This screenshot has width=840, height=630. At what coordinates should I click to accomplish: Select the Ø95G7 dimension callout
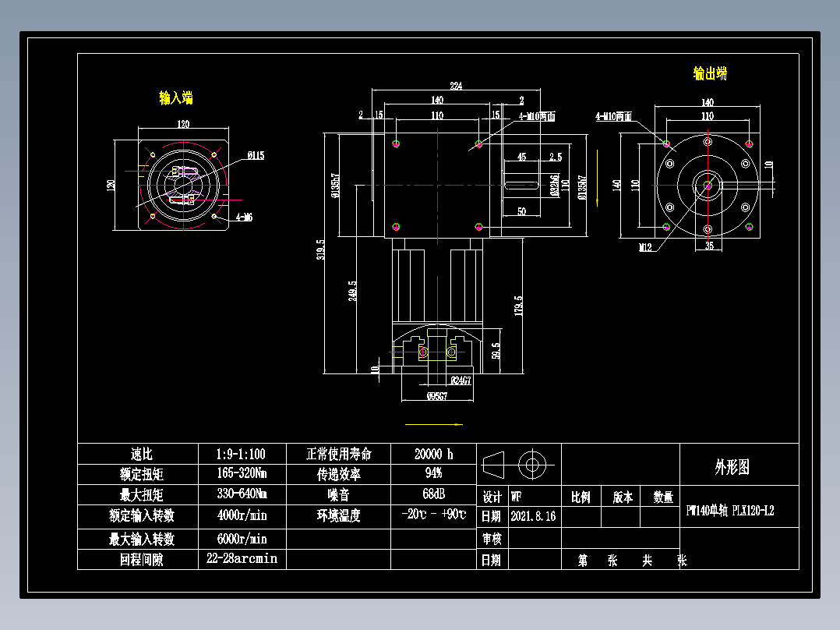pos(438,396)
